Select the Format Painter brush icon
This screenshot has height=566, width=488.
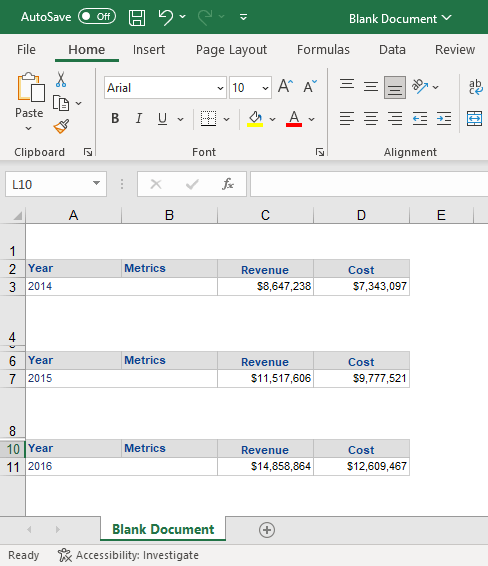coord(61,127)
